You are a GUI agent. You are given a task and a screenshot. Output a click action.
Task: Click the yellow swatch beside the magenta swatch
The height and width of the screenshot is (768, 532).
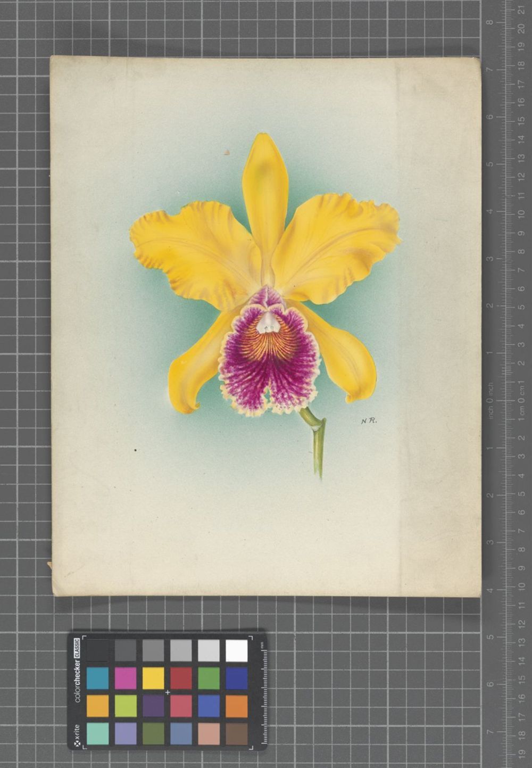coord(153,678)
